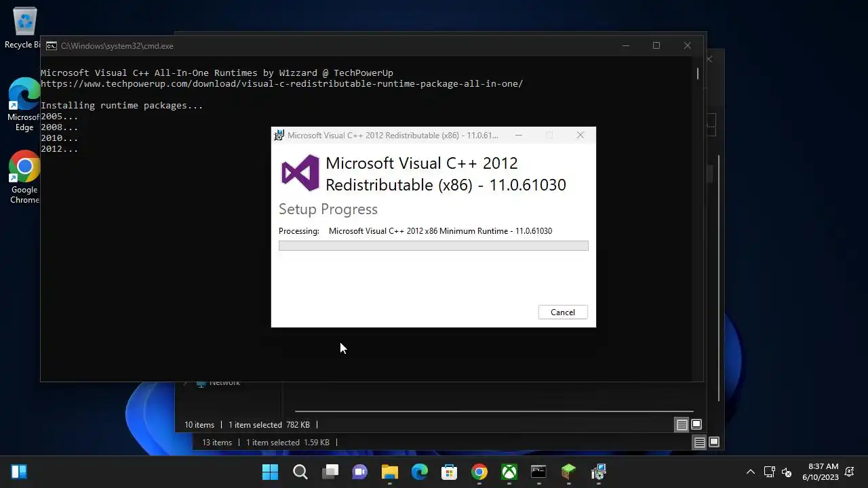Minimize the cmd.exe window
Image resolution: width=868 pixels, height=488 pixels.
626,45
